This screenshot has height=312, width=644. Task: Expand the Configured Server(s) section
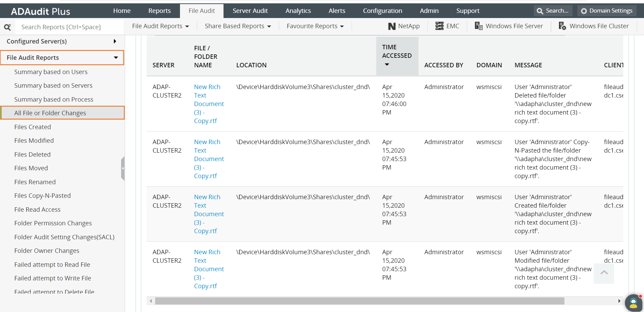(115, 41)
